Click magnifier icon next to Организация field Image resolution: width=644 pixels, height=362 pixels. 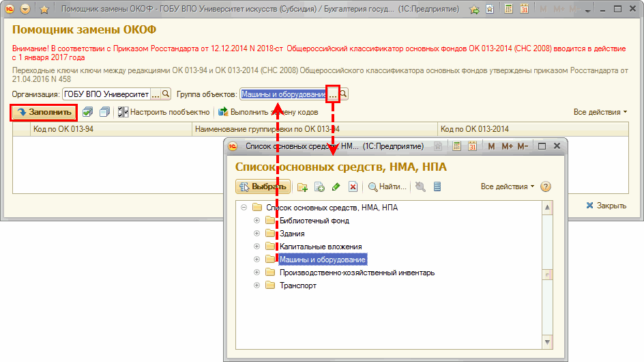(166, 94)
